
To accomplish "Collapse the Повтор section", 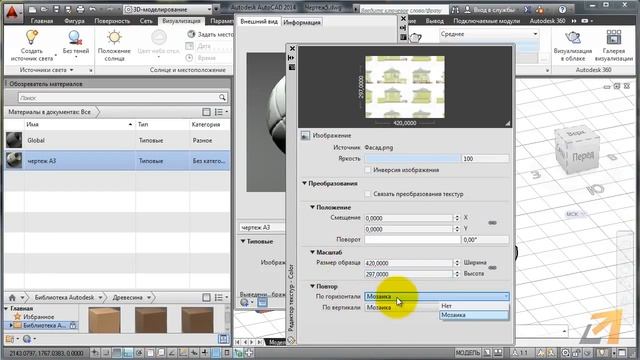I will pyautogui.click(x=312, y=286).
